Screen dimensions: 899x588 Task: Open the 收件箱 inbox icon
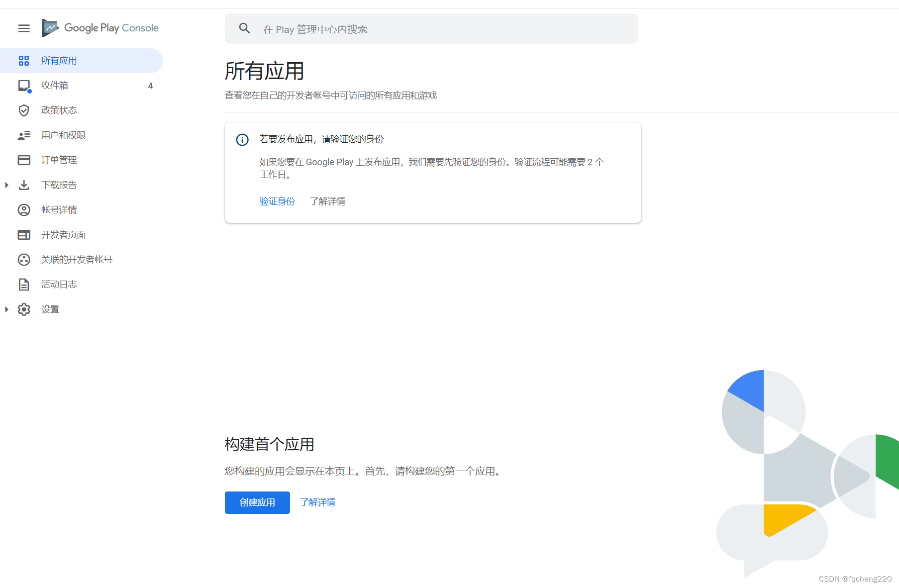pos(24,85)
